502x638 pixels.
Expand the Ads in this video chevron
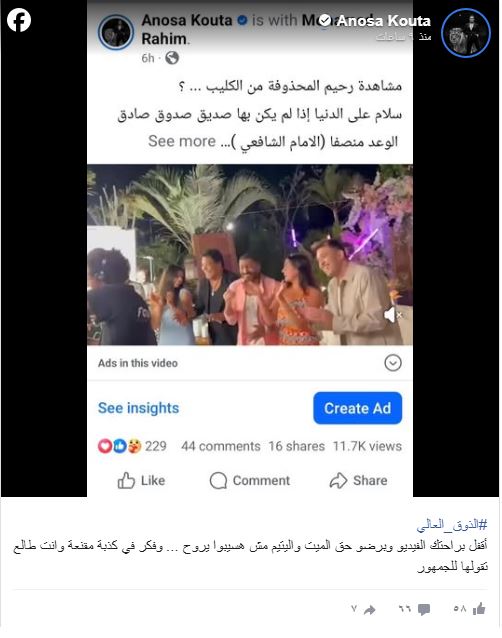pos(393,363)
